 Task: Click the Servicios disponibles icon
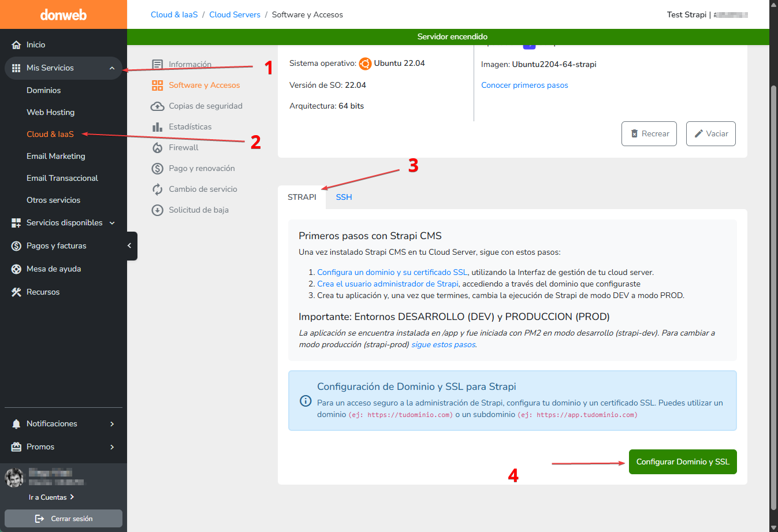[x=16, y=223]
